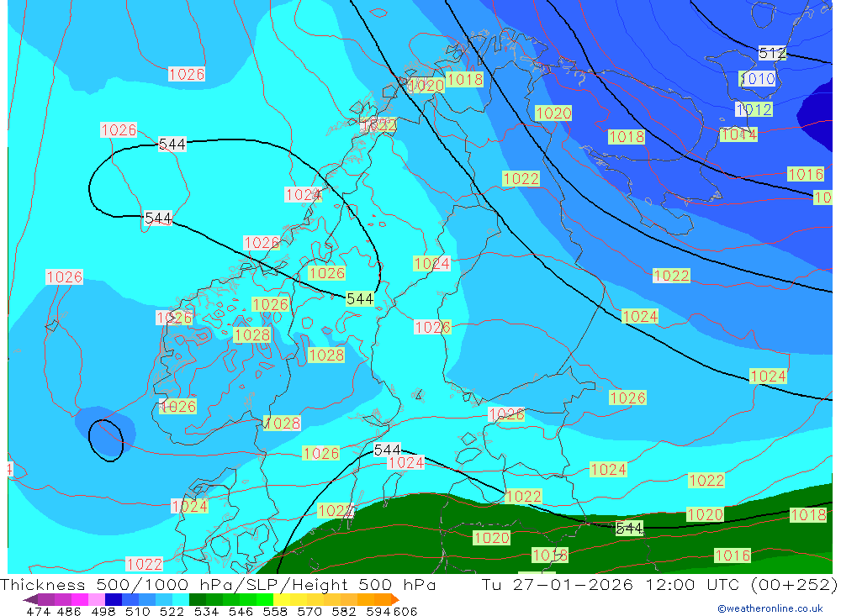This screenshot has width=841, height=616.
Task: Click the 12:00 UTC time text
Action: [x=692, y=584]
